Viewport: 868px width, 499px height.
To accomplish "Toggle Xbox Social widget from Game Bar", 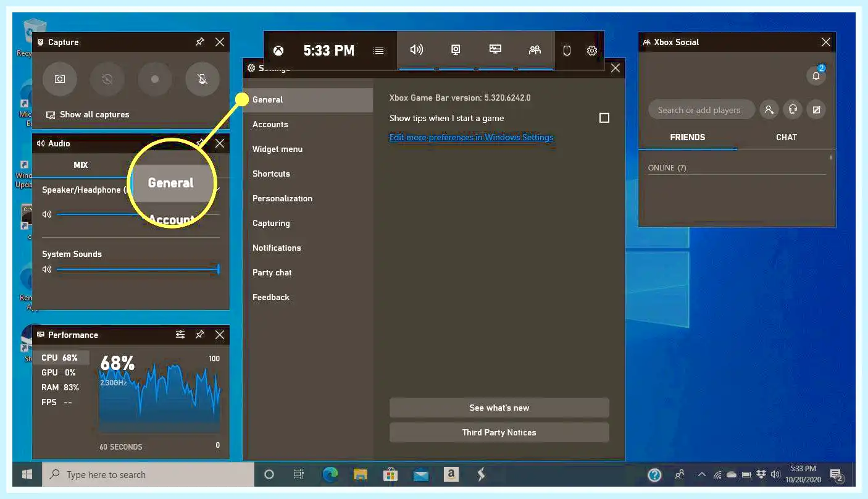I will [535, 50].
